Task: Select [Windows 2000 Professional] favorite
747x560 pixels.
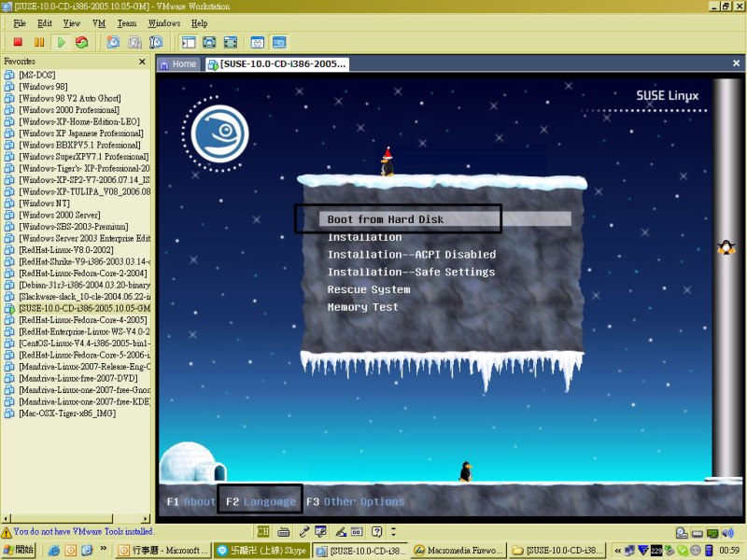Action: (x=68, y=110)
